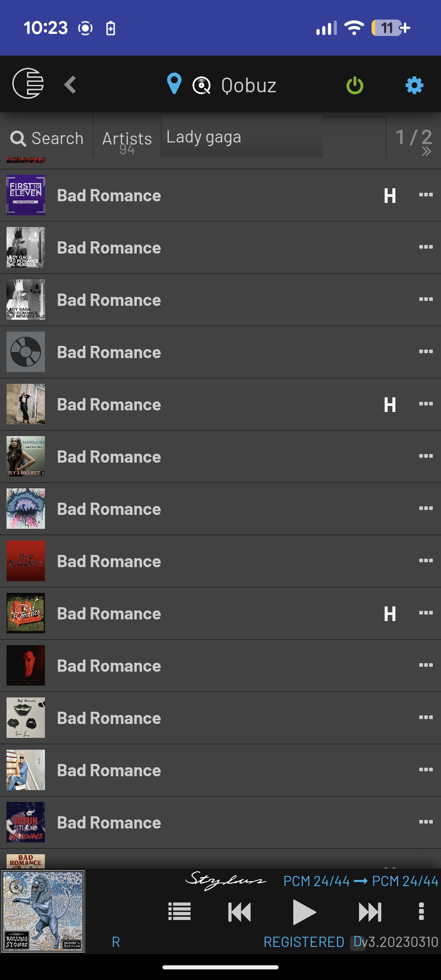Tap the Qobuz service title
The height and width of the screenshot is (980, 441).
click(248, 85)
